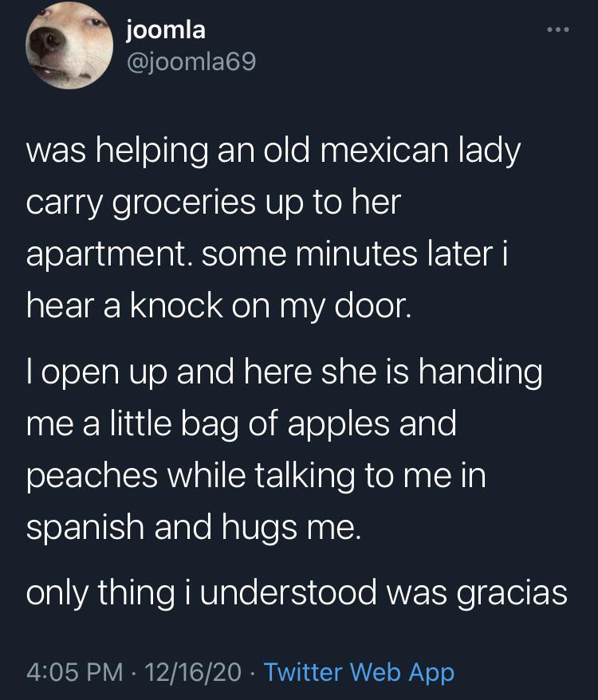Screen dimensions: 598x700
Task: Click the line "hear a knock on my door."
Action: tap(218, 306)
